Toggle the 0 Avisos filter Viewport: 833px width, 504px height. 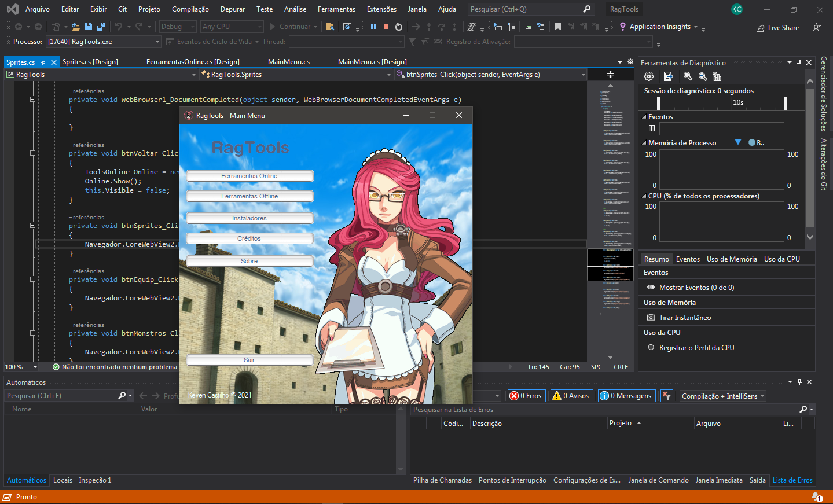click(571, 396)
